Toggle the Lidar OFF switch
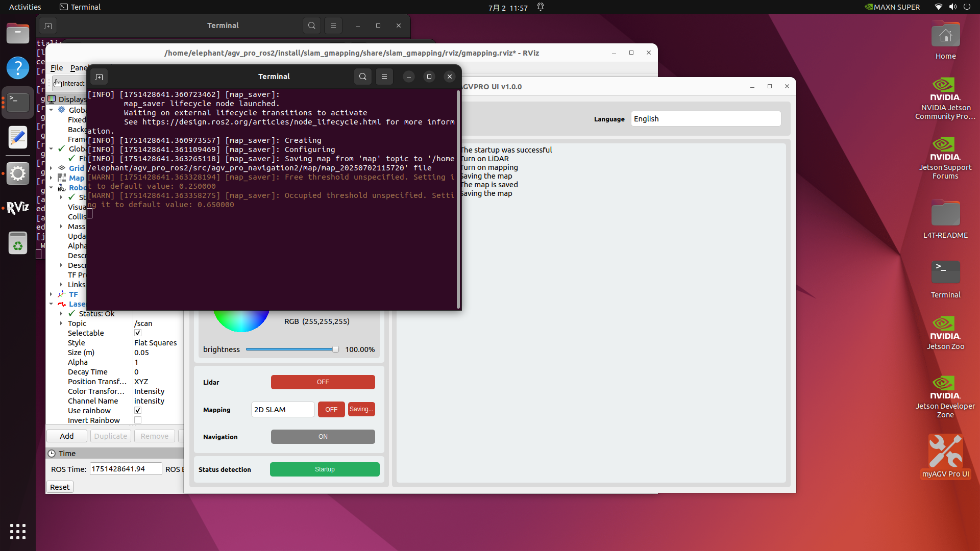 [x=323, y=382]
